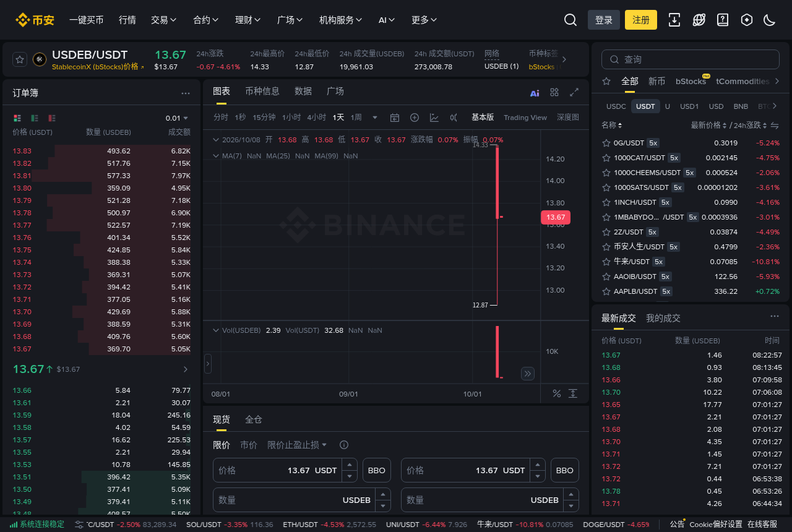Increase the left 价格 field with up stepper
Viewport: 792px width, 532px height.
pos(350,465)
